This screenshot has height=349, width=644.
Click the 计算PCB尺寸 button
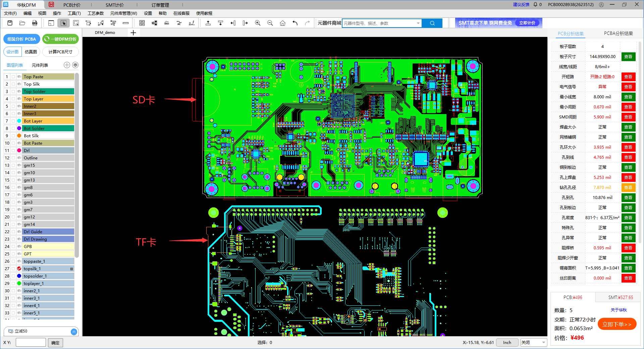click(x=60, y=52)
